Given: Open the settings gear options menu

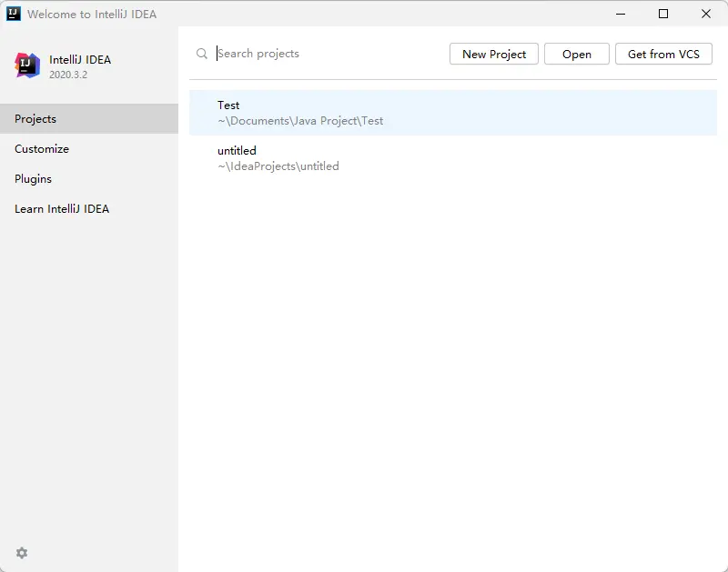Looking at the screenshot, I should tap(22, 553).
